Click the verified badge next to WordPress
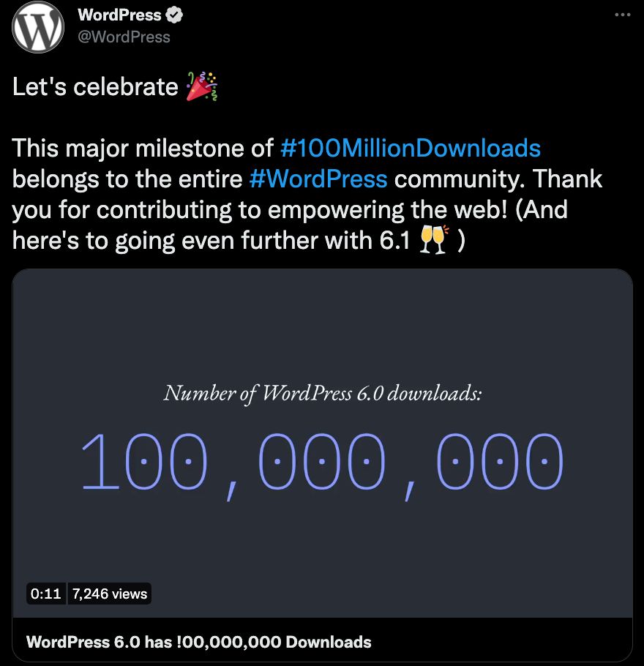The width and height of the screenshot is (644, 666). (173, 15)
